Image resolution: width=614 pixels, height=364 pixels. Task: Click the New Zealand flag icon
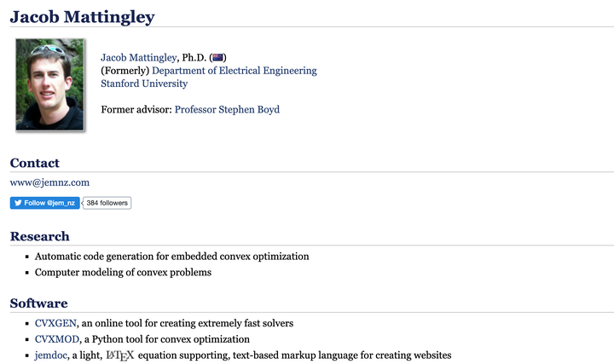coord(217,57)
